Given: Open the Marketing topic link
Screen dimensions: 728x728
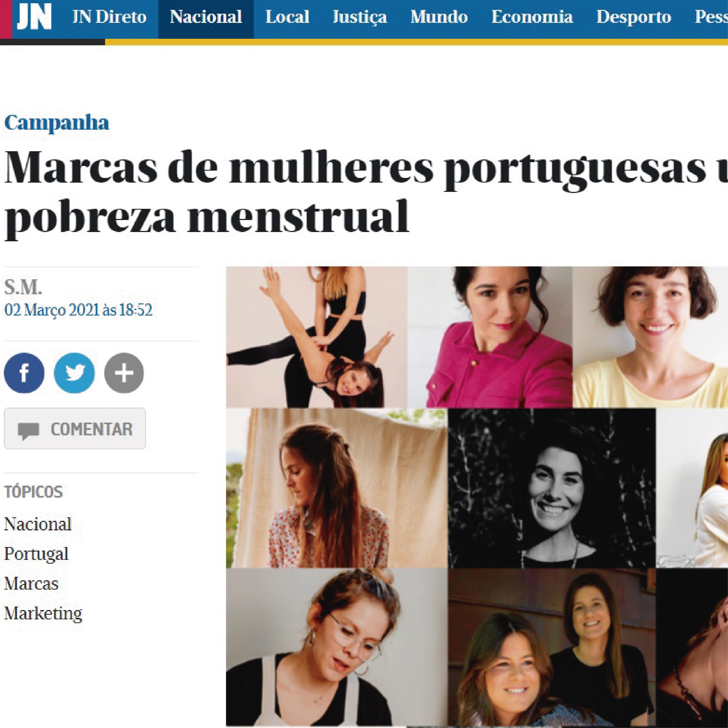Looking at the screenshot, I should point(43,614).
